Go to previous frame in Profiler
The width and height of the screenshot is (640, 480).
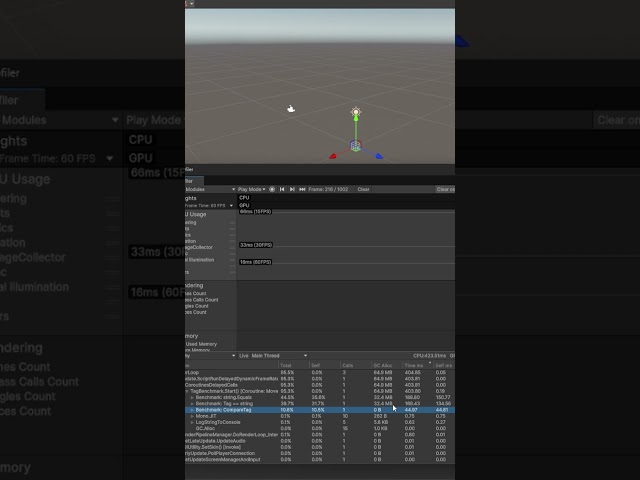[282, 189]
